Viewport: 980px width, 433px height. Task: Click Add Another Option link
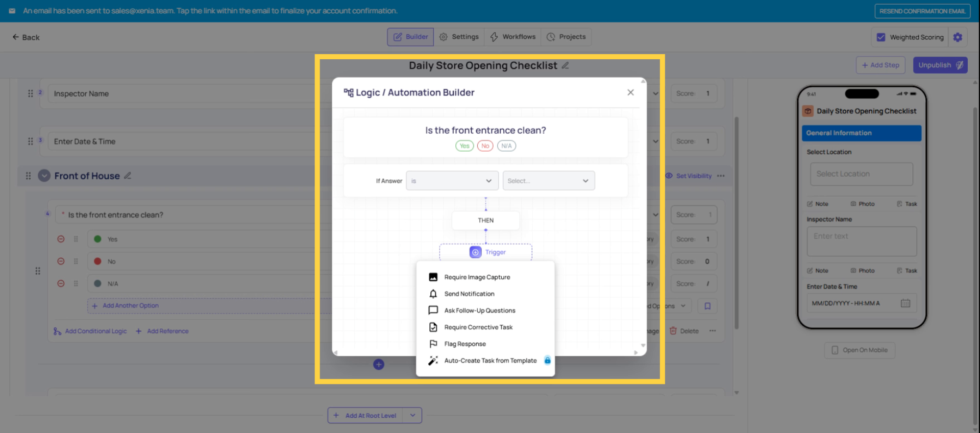(126, 306)
